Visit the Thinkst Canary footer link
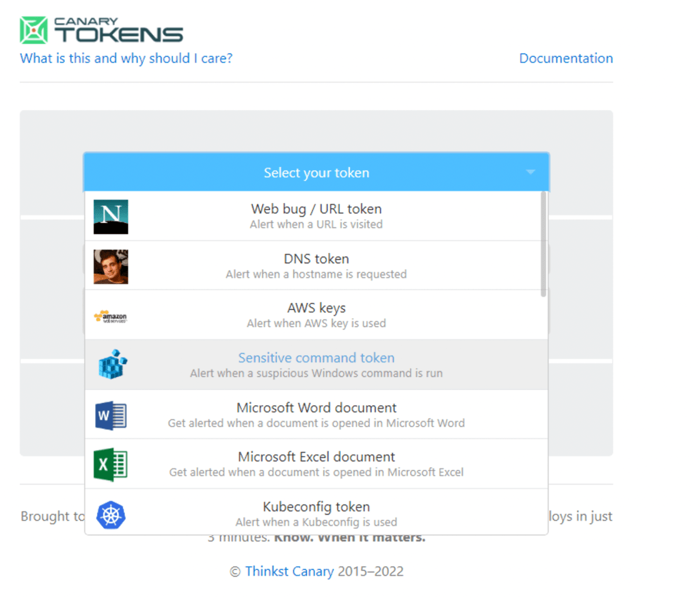The width and height of the screenshot is (700, 600). (289, 571)
